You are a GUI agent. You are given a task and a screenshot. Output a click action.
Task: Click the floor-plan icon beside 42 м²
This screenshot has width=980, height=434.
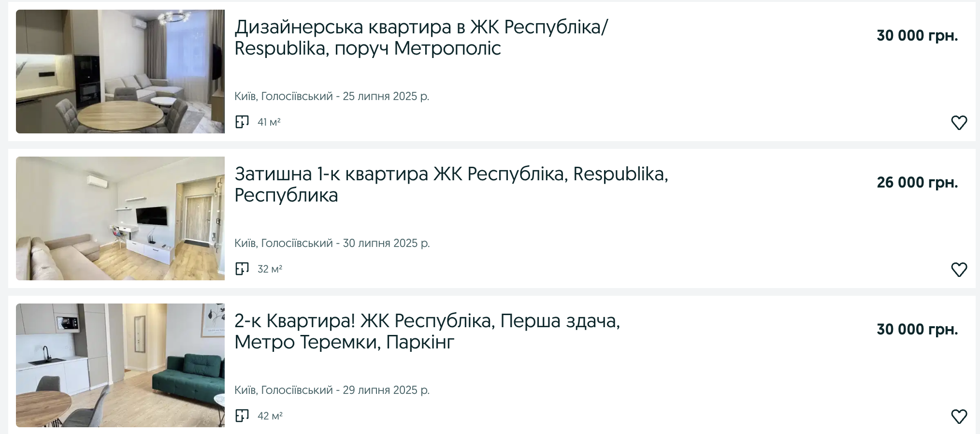tap(242, 416)
